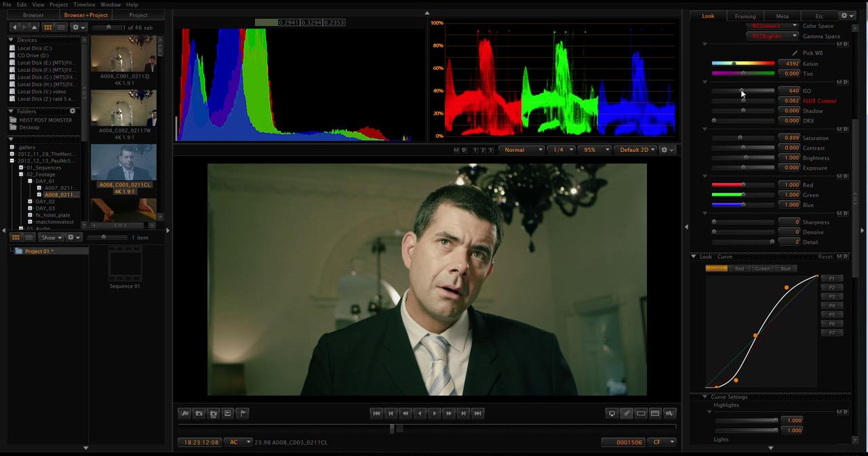Viewport: 868px width, 456px height.
Task: Click the Kelvin color temperature slider
Action: [x=743, y=64]
